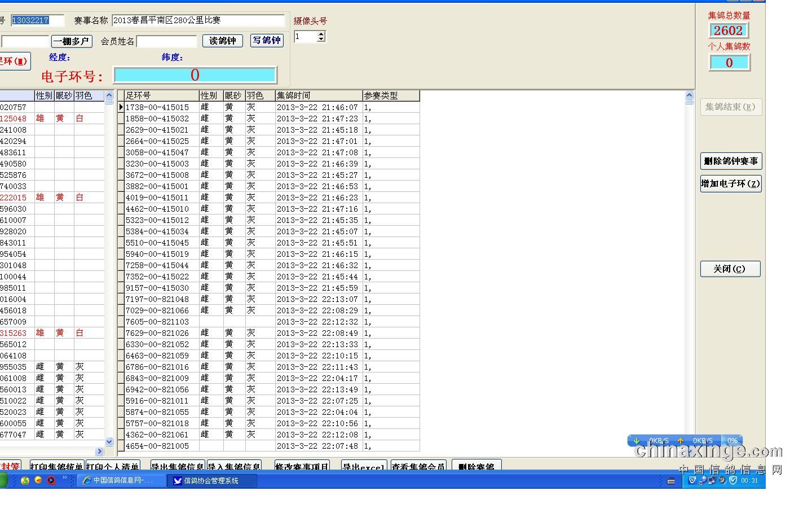Click the 信鸽协会管理系统 bird icon in taskbar

pos(178,480)
